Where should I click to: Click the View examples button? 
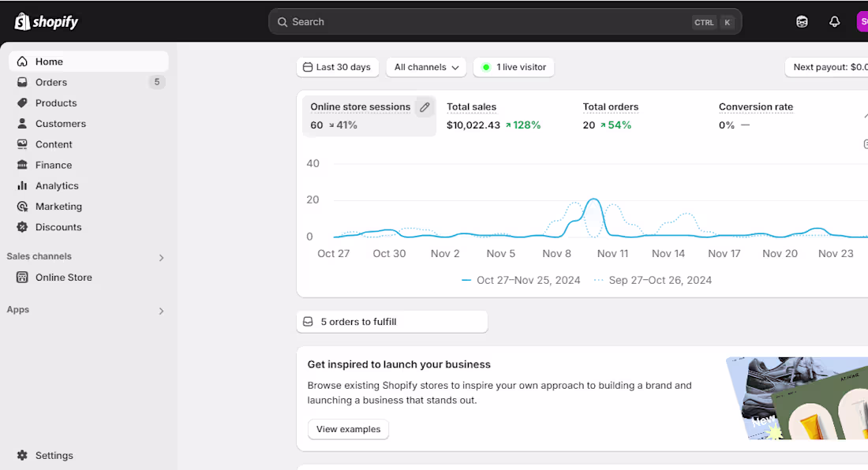348,429
